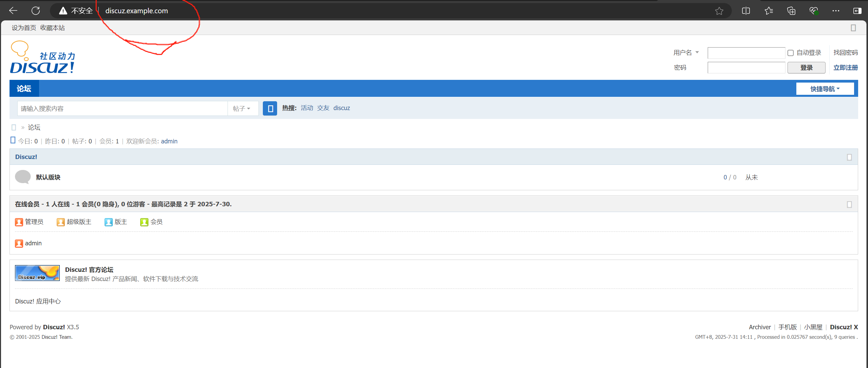Click the 版主 legend icon

109,222
